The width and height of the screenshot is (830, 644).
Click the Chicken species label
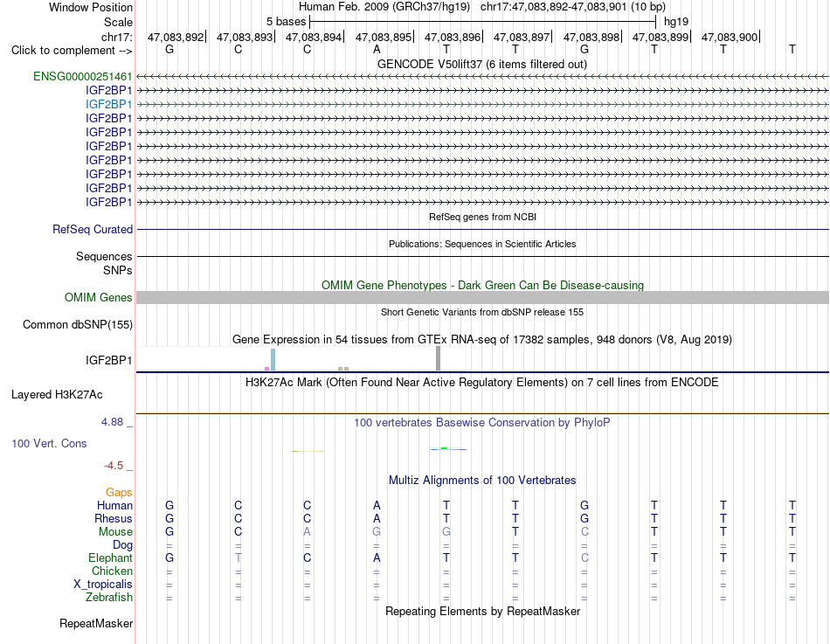[112, 571]
